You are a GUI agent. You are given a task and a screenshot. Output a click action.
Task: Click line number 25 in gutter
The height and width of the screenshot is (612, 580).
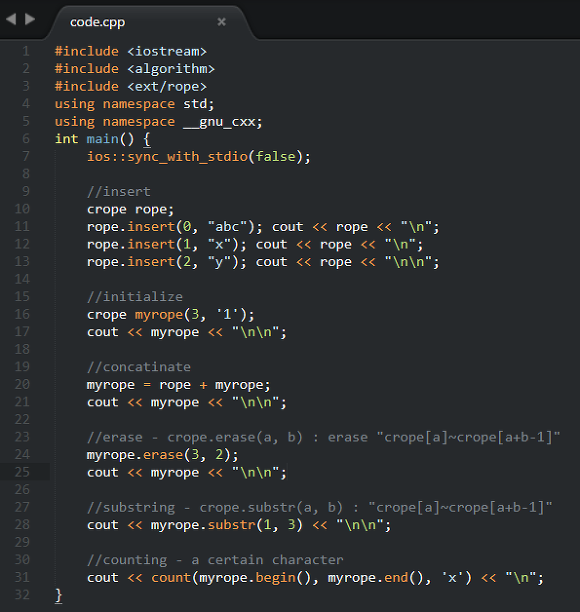(22, 472)
